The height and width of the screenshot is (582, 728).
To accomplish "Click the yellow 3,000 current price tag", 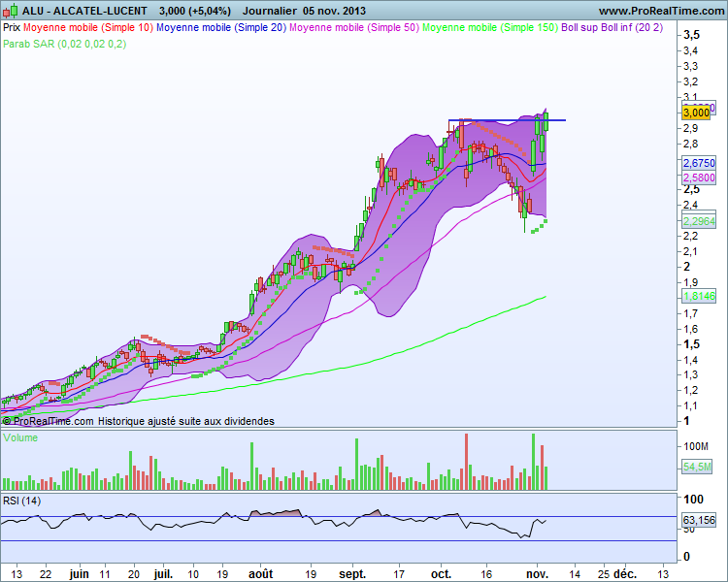I will 696,113.
